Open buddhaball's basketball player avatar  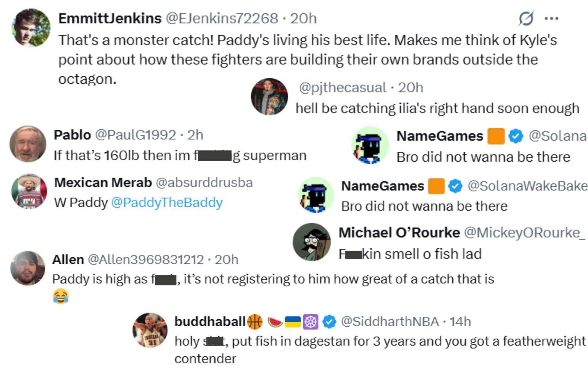150,330
